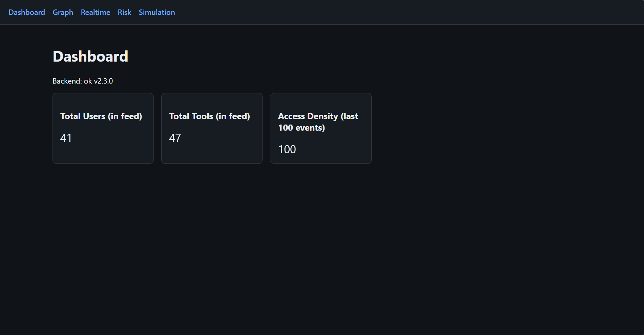Image resolution: width=644 pixels, height=335 pixels.
Task: Click the Risk menu item
Action: click(x=124, y=12)
